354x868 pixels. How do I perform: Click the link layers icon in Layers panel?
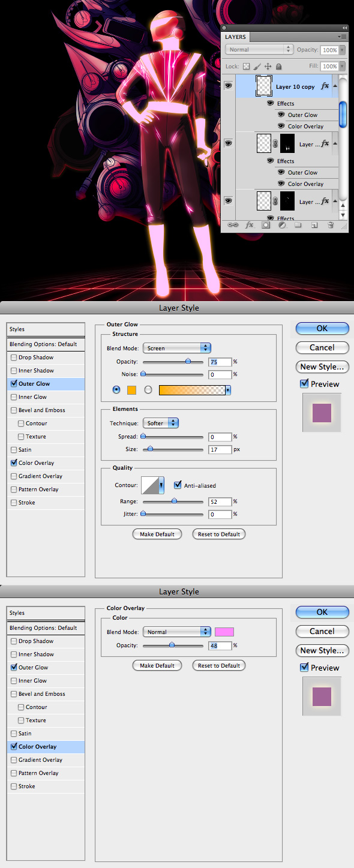(233, 226)
